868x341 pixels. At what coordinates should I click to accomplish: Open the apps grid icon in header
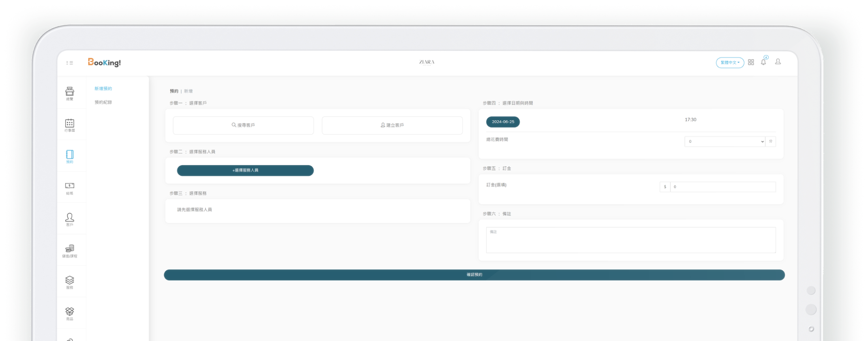751,62
